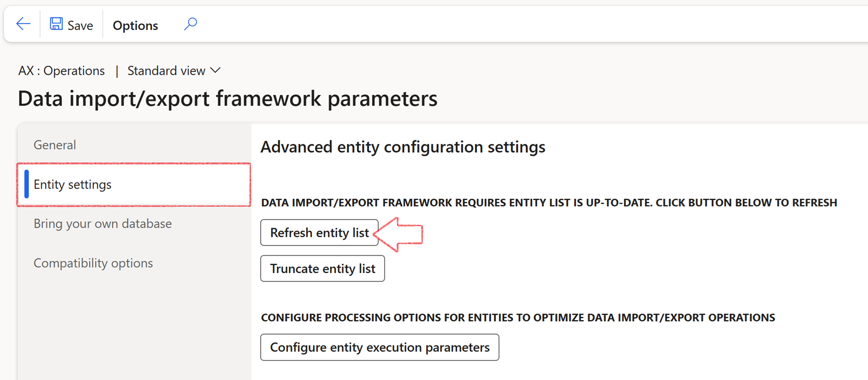Viewport: 868px width, 380px height.
Task: Click the entity list up-to-date section header
Action: [548, 203]
